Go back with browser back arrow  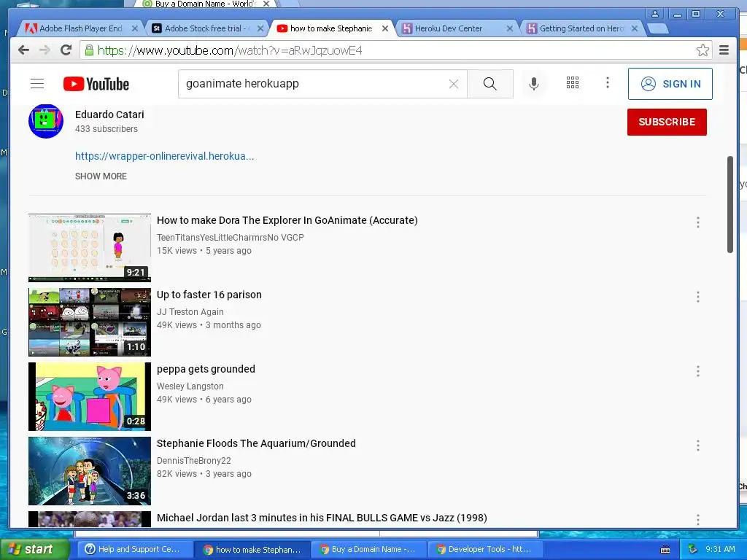pos(23,50)
